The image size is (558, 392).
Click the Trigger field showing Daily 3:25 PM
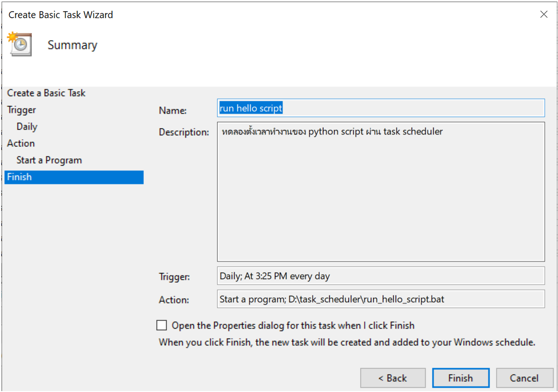(x=381, y=276)
